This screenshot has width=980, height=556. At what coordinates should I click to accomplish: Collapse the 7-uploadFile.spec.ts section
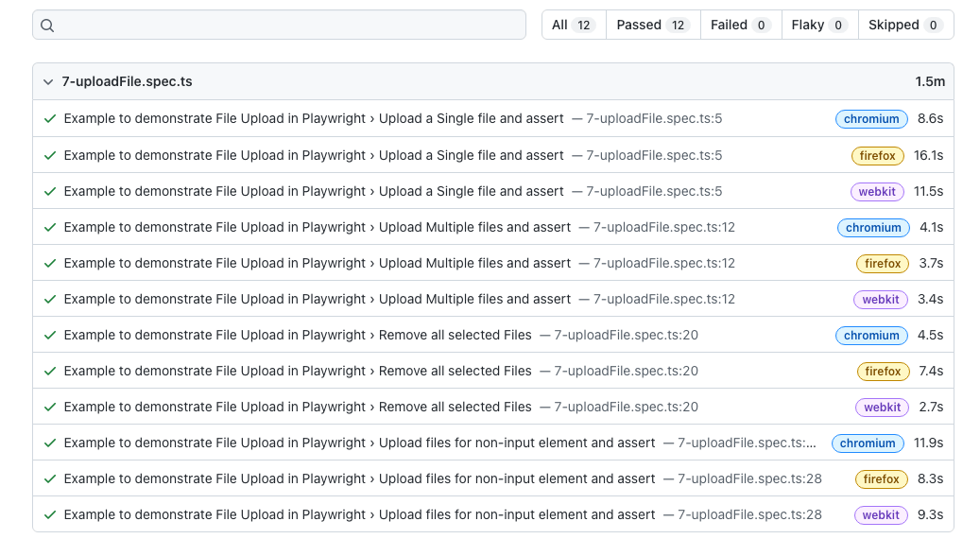(47, 81)
